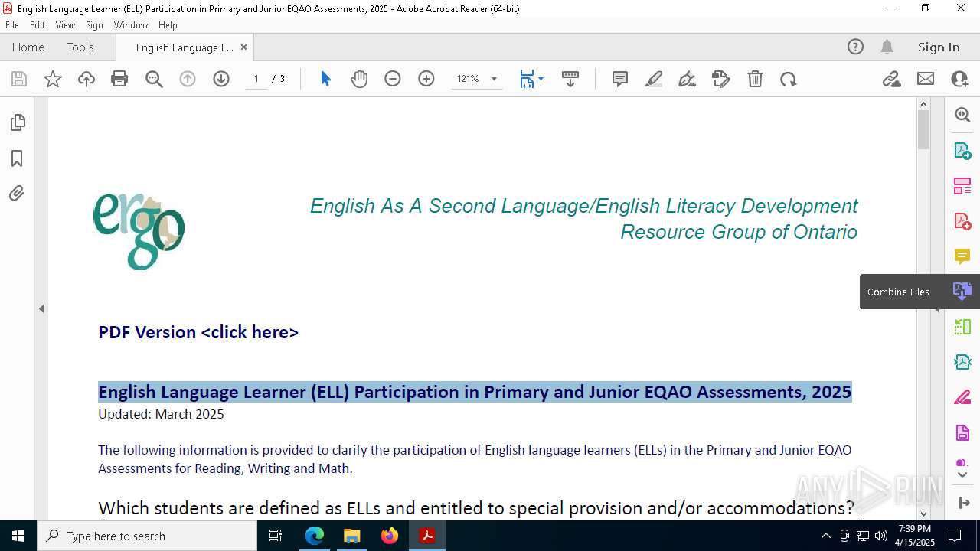Click the Save file icon
Image resolution: width=980 pixels, height=551 pixels.
19,79
